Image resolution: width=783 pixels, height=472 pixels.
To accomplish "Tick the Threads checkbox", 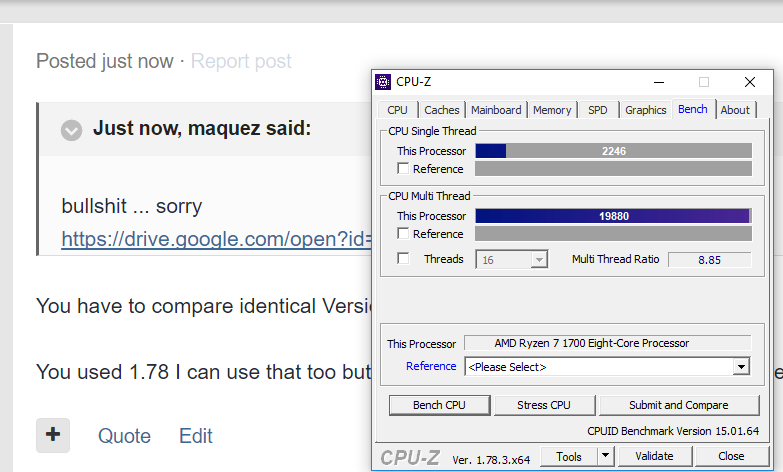I will pyautogui.click(x=403, y=258).
